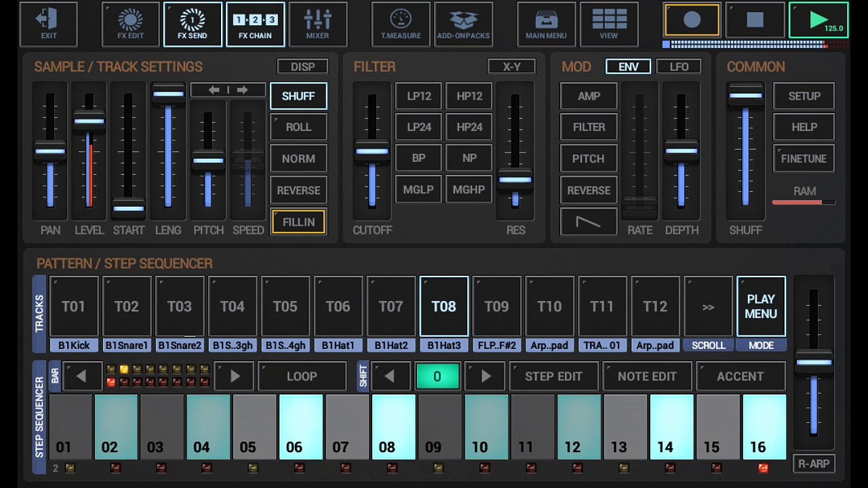
Task: Open the X-Y filter pad
Action: (x=512, y=66)
